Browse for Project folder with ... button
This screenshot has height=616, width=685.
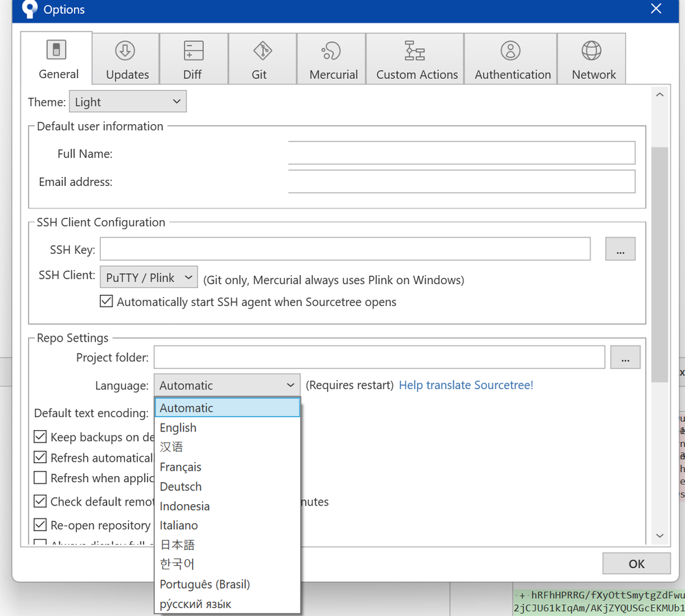pos(625,357)
